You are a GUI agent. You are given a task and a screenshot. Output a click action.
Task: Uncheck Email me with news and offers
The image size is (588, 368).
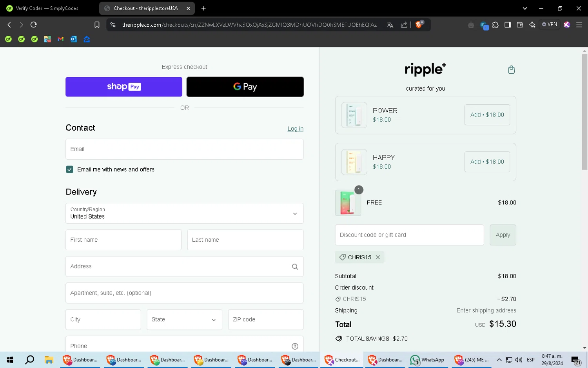[x=70, y=169]
